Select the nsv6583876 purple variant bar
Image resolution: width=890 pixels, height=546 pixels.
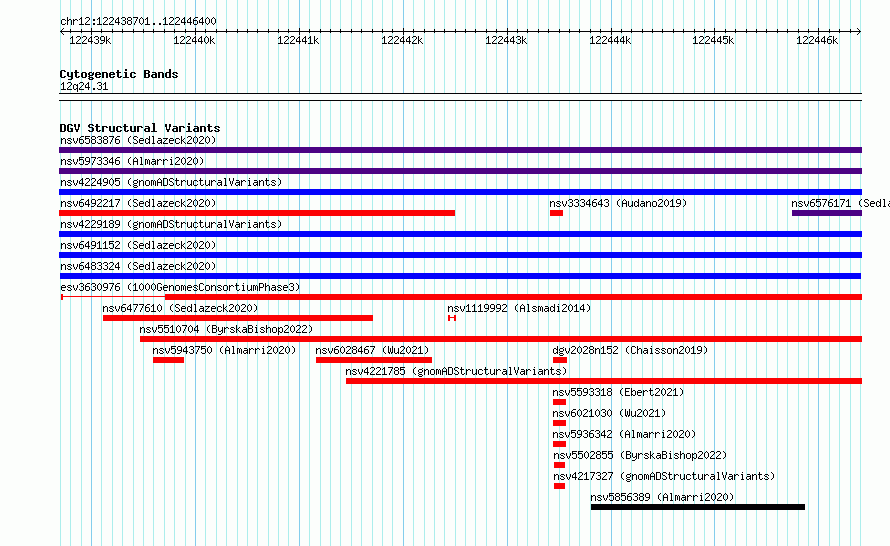point(460,150)
